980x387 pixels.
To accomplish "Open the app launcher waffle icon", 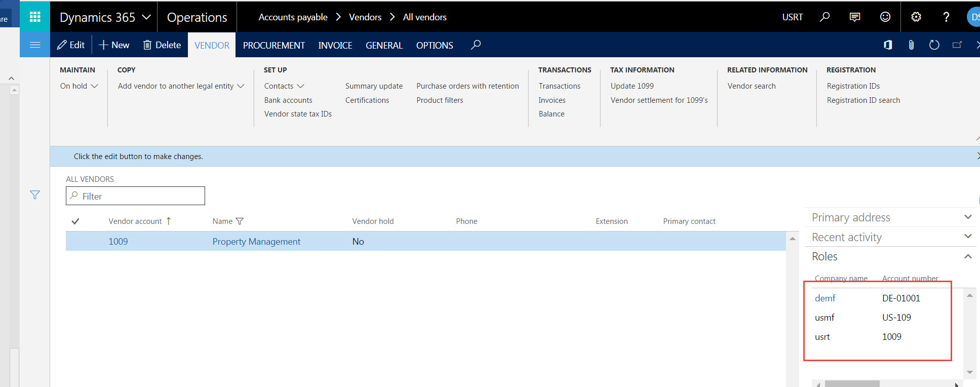I will (35, 17).
